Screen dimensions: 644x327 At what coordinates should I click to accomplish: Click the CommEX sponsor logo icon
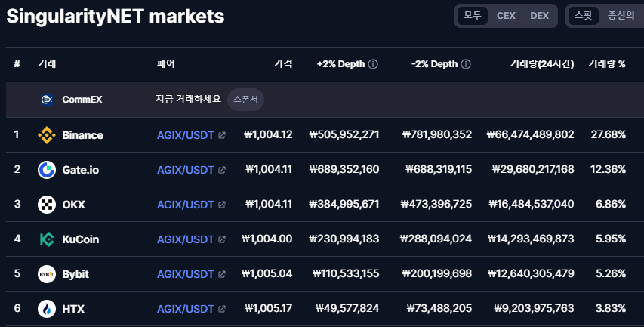(46, 100)
